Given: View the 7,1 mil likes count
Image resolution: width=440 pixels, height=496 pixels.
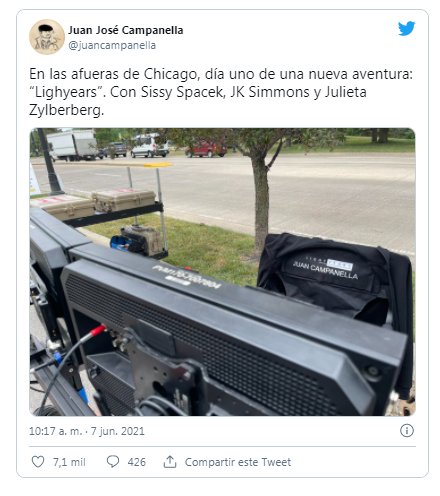Looking at the screenshot, I should click(69, 462).
